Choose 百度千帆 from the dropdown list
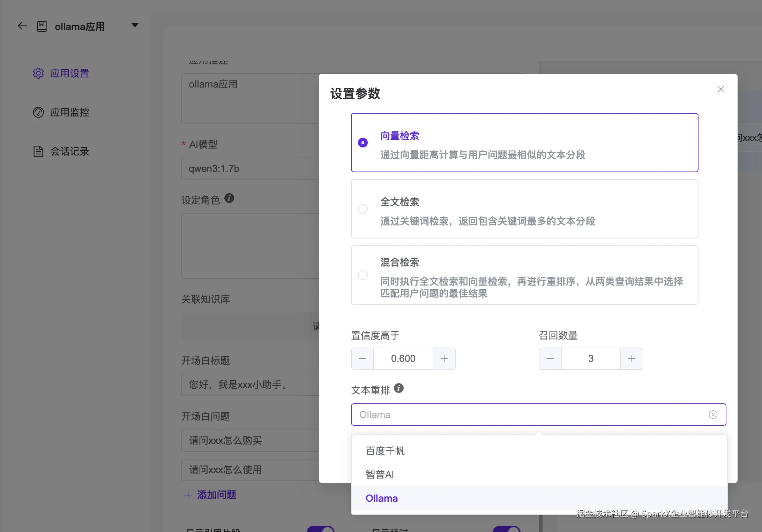The image size is (762, 532). (x=385, y=451)
